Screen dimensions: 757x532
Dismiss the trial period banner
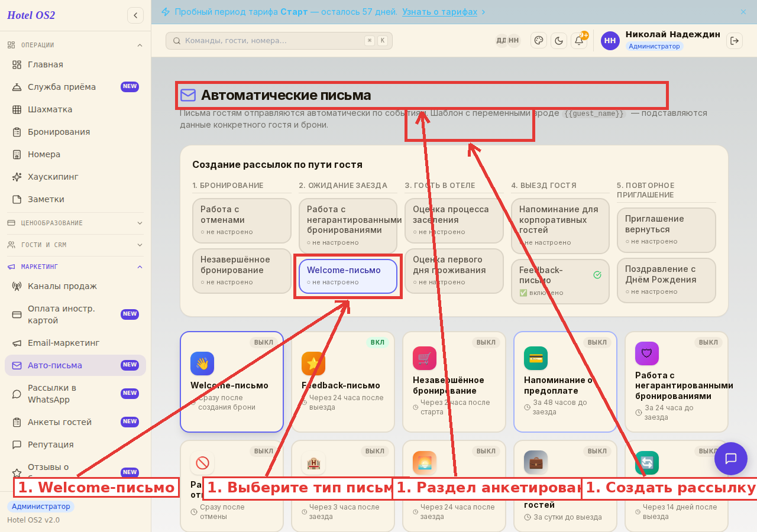click(x=743, y=12)
